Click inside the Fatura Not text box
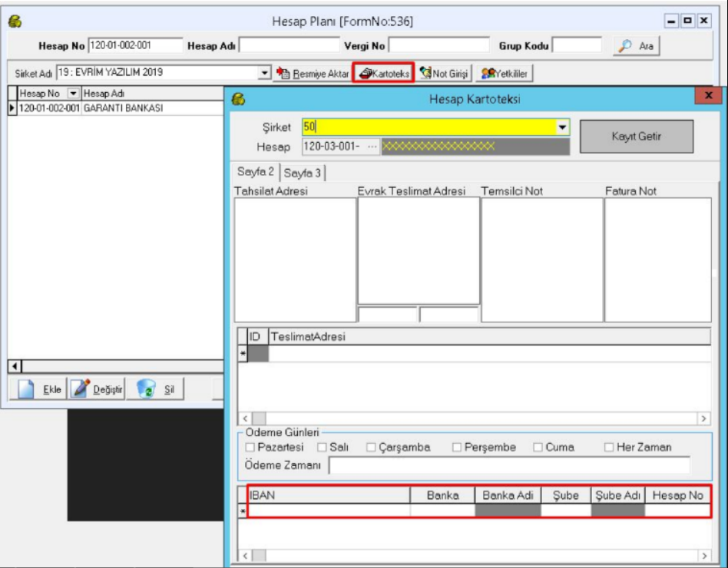Screen dimensions: 728x568 (658, 260)
